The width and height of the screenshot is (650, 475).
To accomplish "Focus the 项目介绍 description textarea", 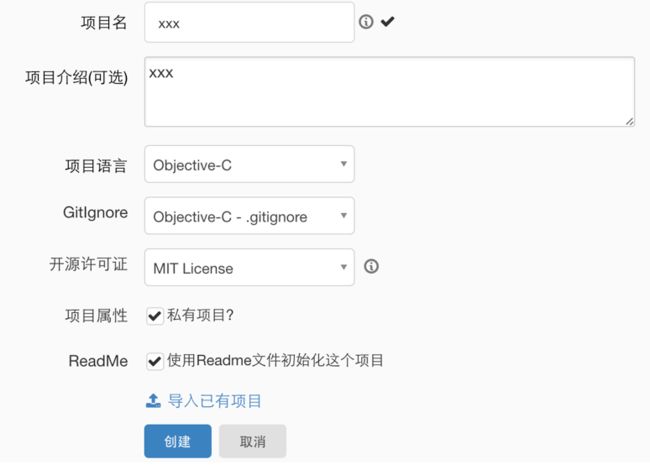I will pyautogui.click(x=389, y=92).
